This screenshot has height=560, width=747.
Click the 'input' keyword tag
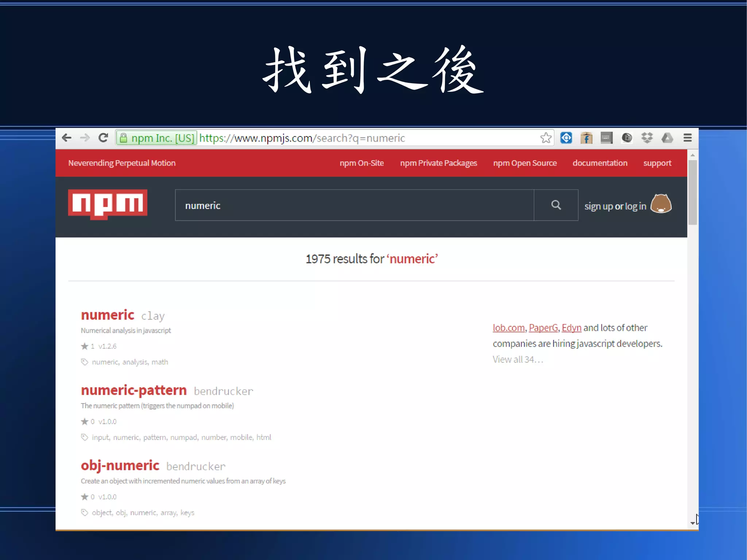click(100, 437)
